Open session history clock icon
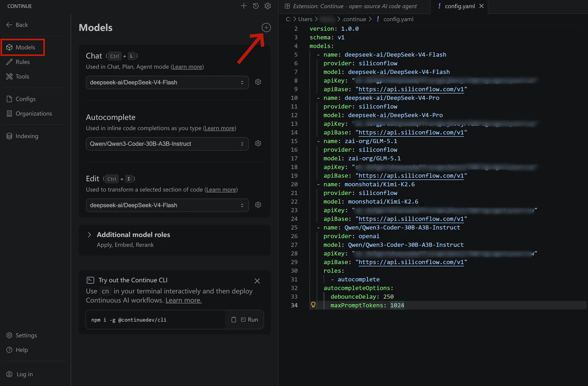This screenshot has height=386, width=588. pyautogui.click(x=256, y=6)
